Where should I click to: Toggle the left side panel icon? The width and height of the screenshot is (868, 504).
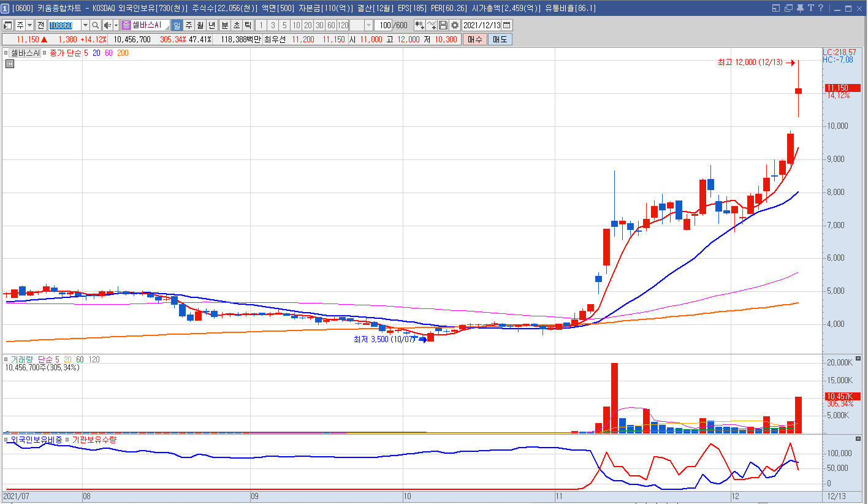click(8, 25)
